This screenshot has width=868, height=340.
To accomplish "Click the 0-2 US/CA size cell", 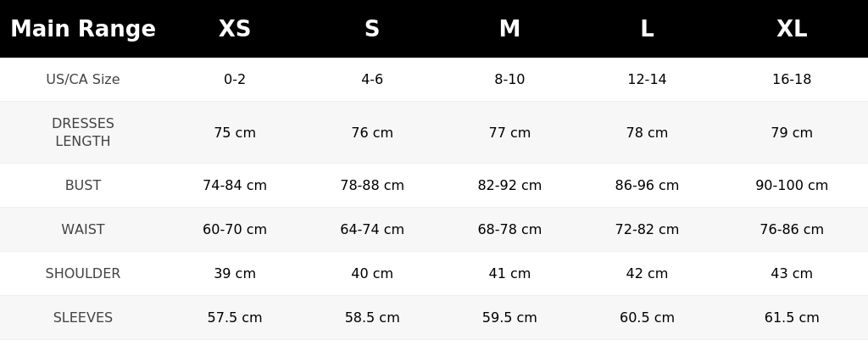I will (235, 79).
